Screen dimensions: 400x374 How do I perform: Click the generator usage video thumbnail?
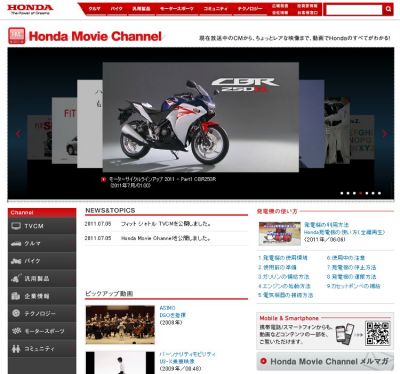[x=280, y=234]
